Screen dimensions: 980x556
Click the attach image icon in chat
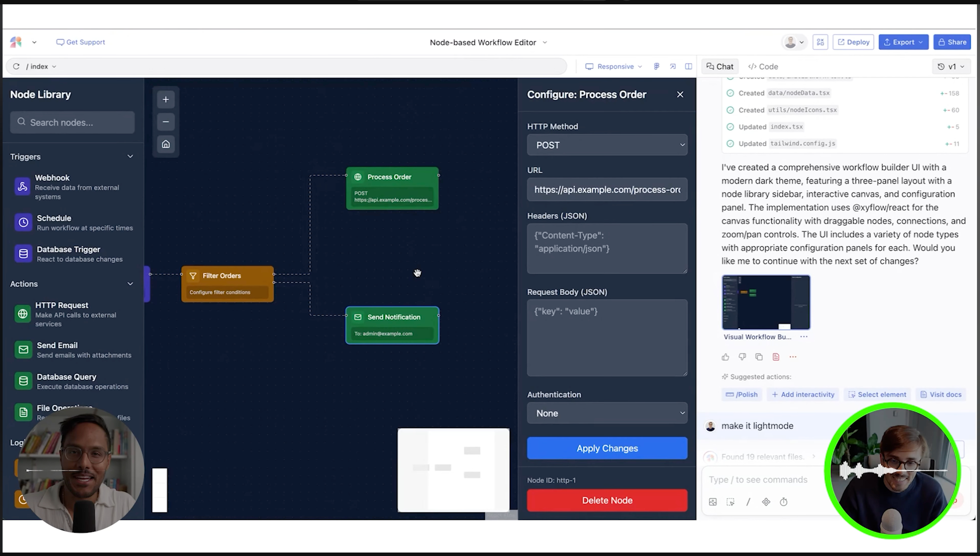[712, 502]
